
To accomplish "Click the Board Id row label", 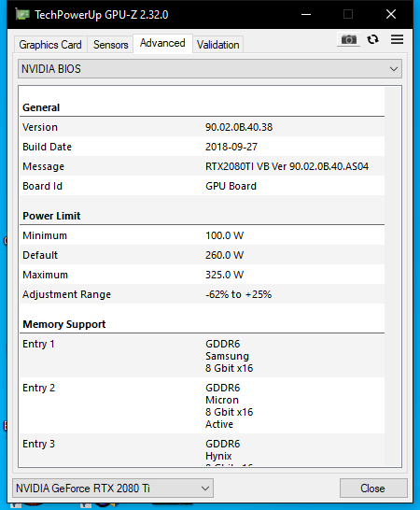I will click(x=42, y=186).
